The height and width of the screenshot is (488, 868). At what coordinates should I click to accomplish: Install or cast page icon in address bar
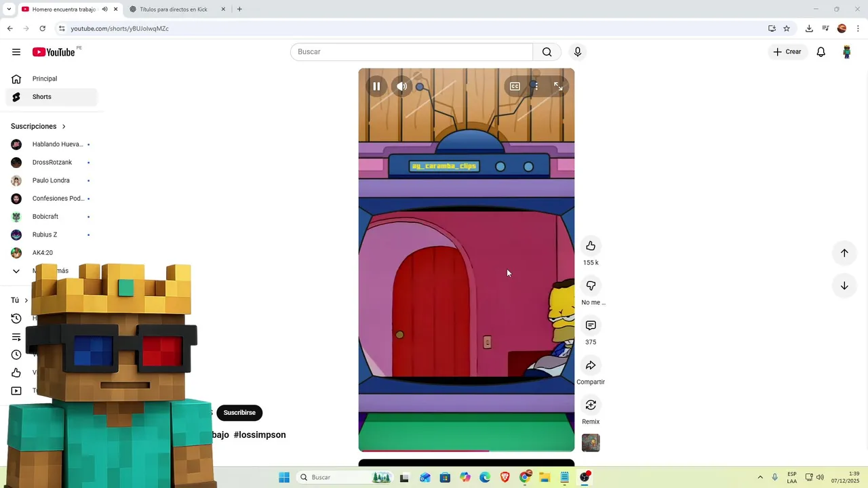(772, 28)
